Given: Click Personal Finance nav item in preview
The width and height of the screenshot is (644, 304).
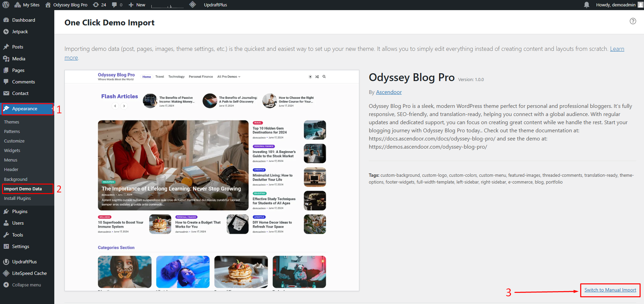Looking at the screenshot, I should (201, 77).
